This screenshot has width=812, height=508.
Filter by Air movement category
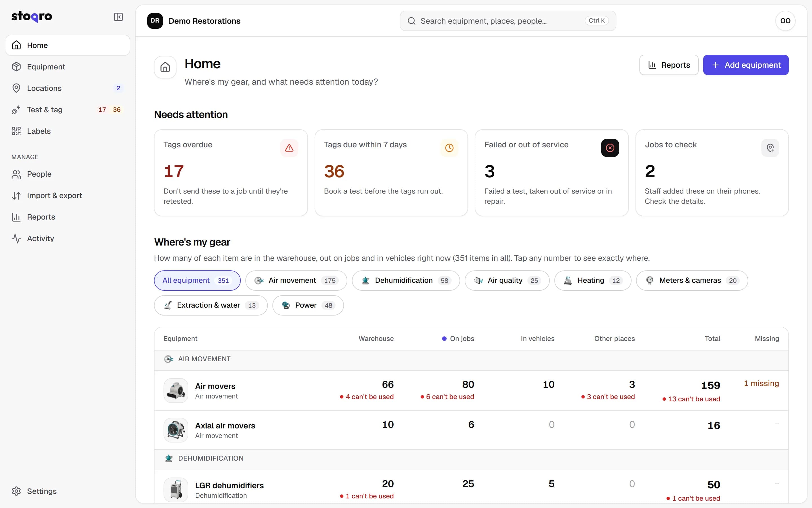tap(296, 281)
